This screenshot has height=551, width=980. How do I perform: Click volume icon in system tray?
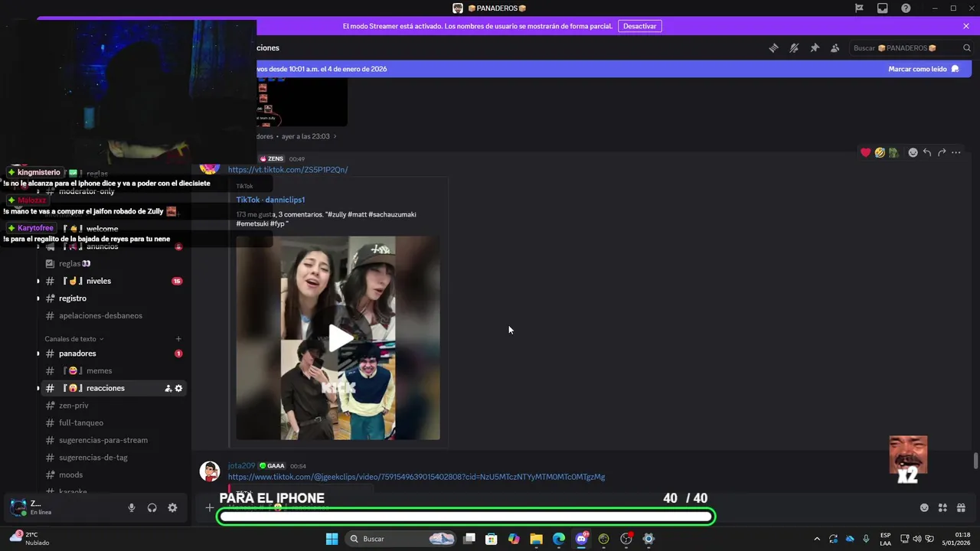[x=916, y=539]
